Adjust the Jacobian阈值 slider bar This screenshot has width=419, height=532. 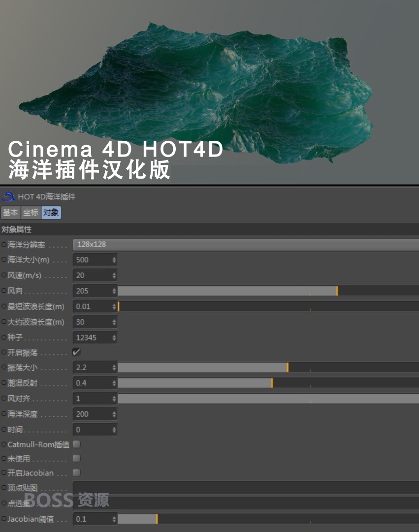point(268,519)
